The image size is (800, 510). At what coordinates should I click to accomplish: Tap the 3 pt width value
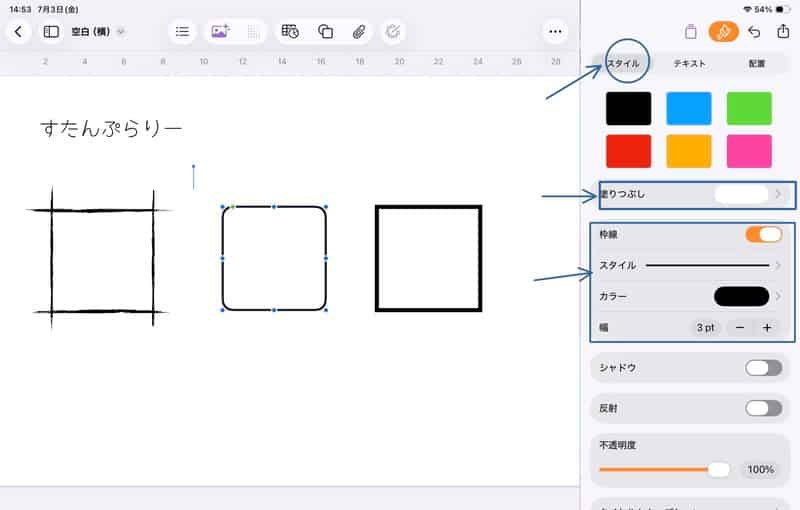[706, 327]
